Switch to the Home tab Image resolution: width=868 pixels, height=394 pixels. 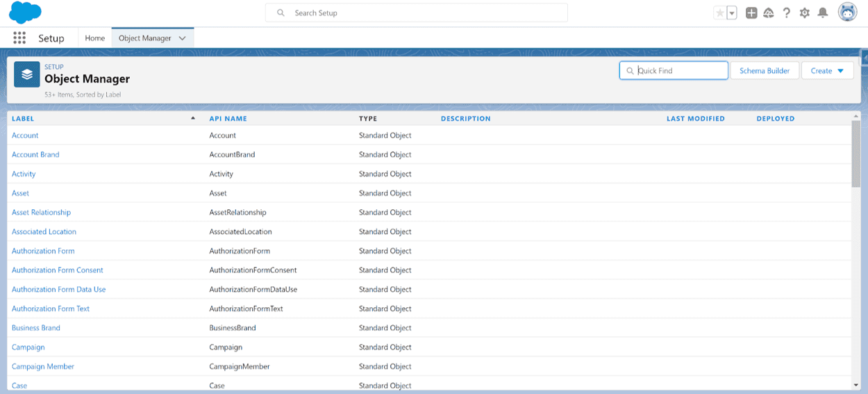coord(95,38)
